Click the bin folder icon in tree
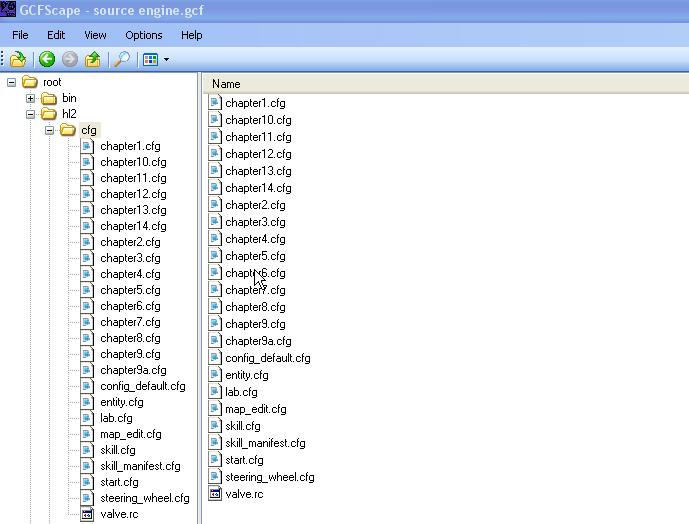This screenshot has height=524, width=689. tap(49, 98)
